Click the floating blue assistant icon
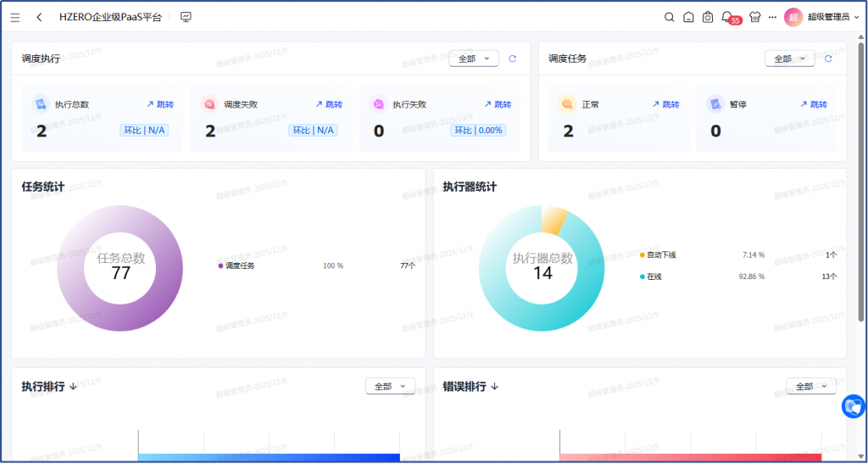868x464 pixels. [852, 407]
